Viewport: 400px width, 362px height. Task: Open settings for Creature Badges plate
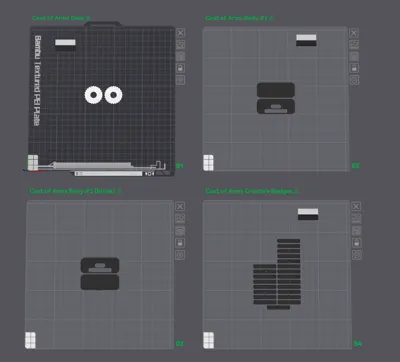tap(356, 255)
